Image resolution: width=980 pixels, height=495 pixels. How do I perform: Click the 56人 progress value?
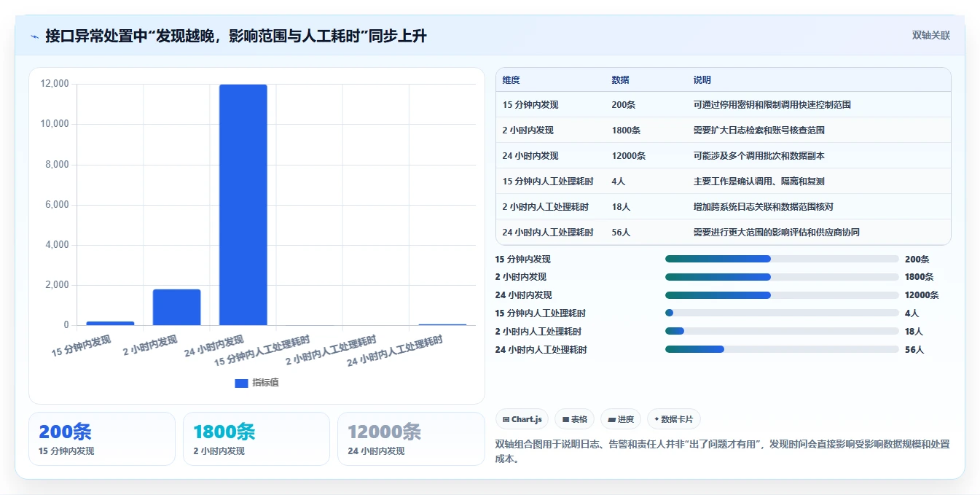(x=914, y=350)
